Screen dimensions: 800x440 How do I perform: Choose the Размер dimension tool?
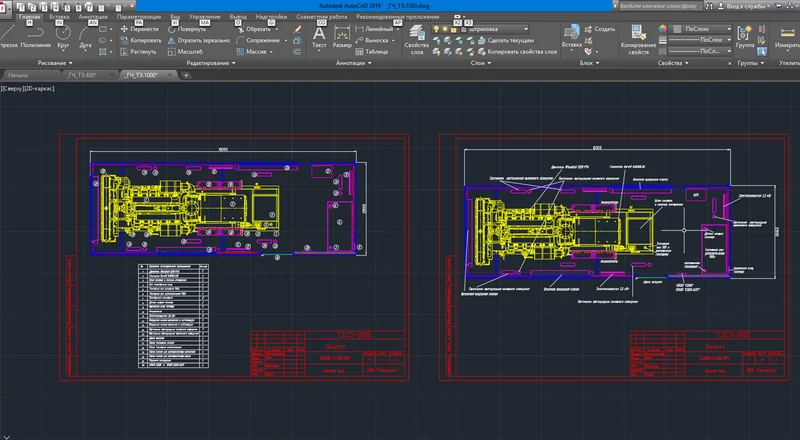pos(342,36)
